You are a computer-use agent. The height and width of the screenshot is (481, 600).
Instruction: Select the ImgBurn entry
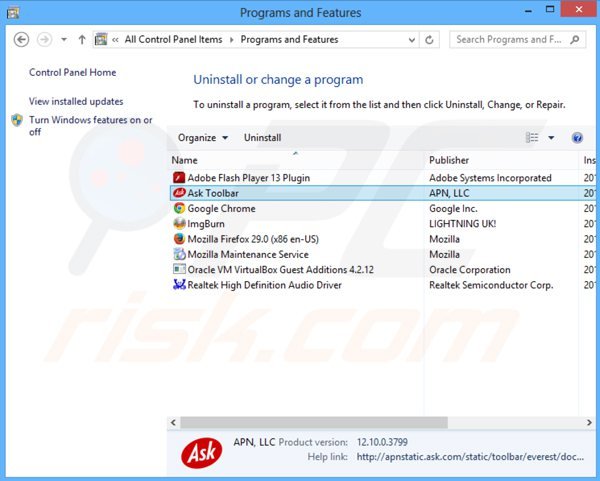click(x=383, y=224)
